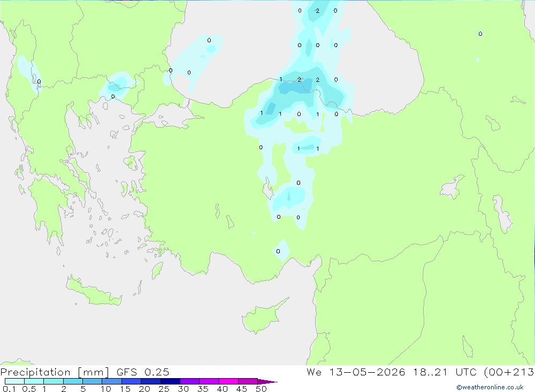535x392 pixels.
Task: Click the "0.5" legend scale label
Action: point(29,389)
